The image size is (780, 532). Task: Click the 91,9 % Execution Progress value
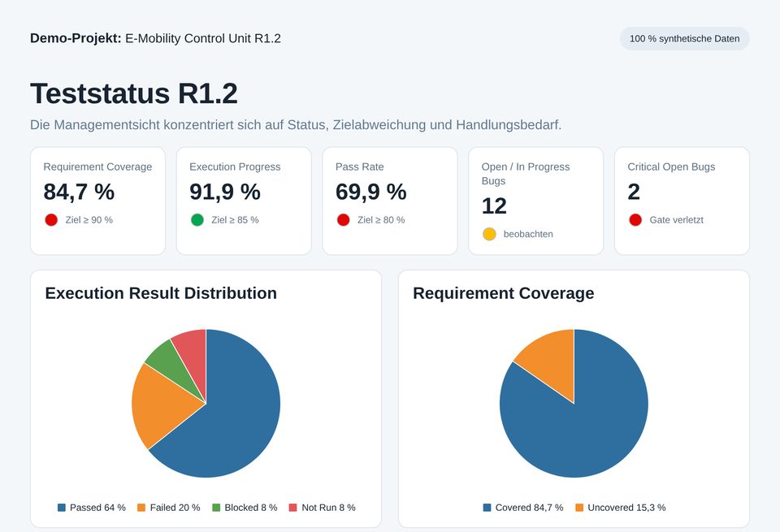tap(225, 192)
